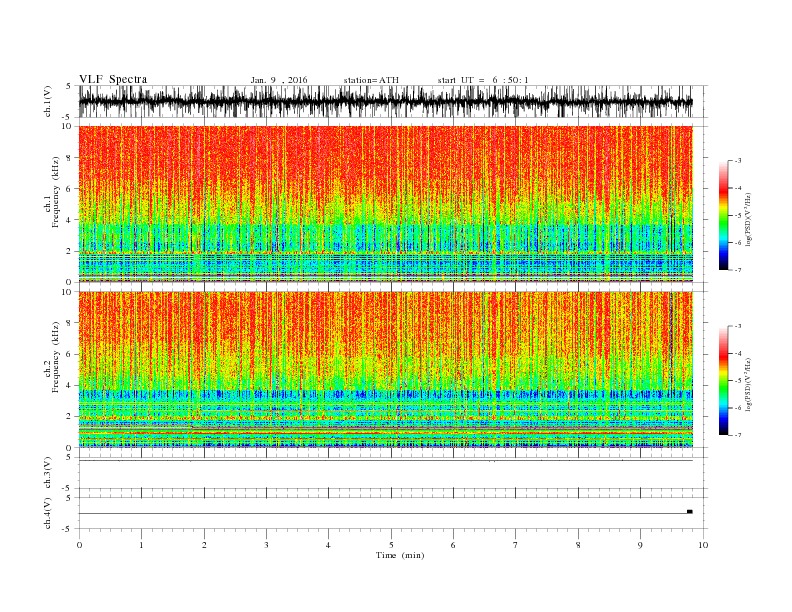Click the "-3" label on the ch.1 colorbar

click(737, 161)
